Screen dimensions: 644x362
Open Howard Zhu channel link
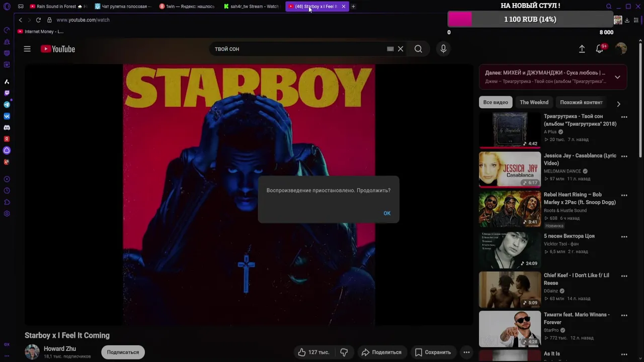point(60,349)
